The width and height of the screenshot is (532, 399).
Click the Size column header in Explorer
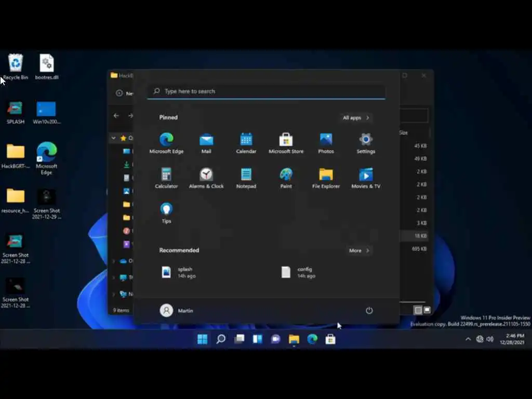[403, 132]
